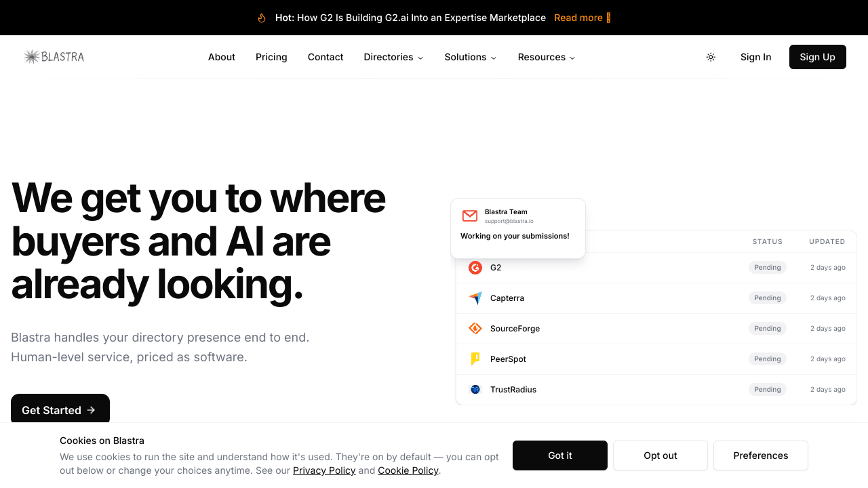Click the support@blastra.io email text
Image resolution: width=868 pixels, height=488 pixels.
(509, 222)
